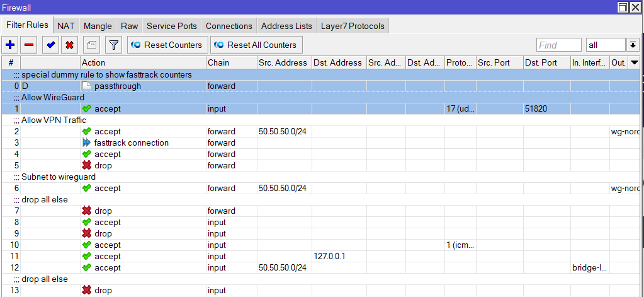Select the 'Subnet to wireguard' comment row
The height and width of the screenshot is (297, 644).
click(320, 177)
